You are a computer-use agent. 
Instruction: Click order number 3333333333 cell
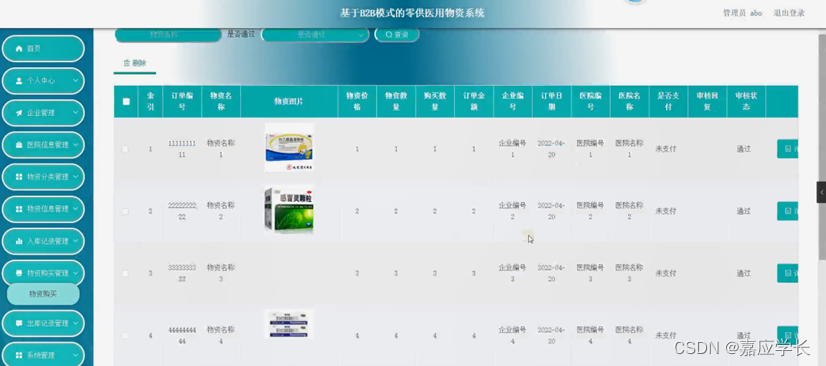182,273
